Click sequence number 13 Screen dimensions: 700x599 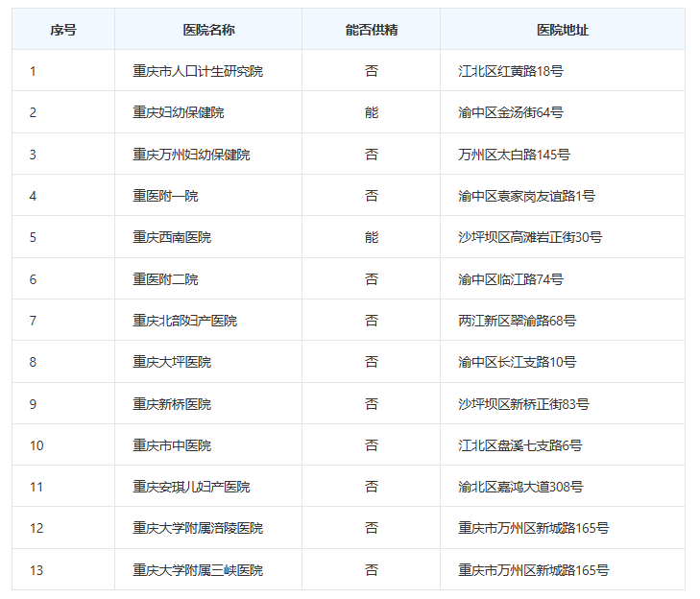(36, 570)
